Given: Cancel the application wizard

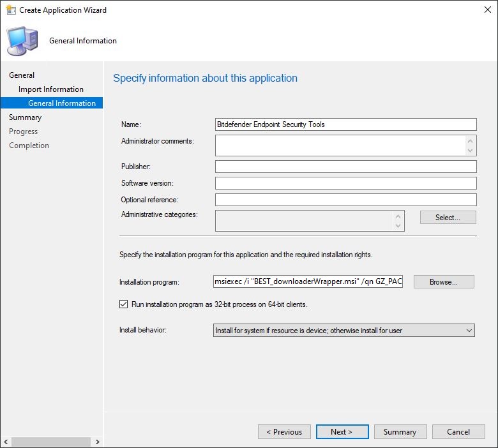Looking at the screenshot, I should (x=458, y=432).
